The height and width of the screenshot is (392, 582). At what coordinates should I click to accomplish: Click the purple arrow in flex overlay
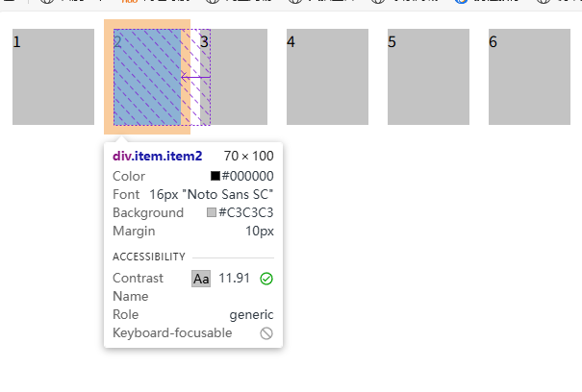[195, 77]
